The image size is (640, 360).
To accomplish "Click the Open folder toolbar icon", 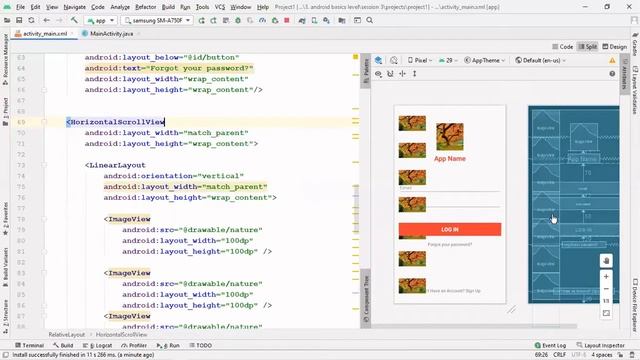I will [x=7, y=20].
